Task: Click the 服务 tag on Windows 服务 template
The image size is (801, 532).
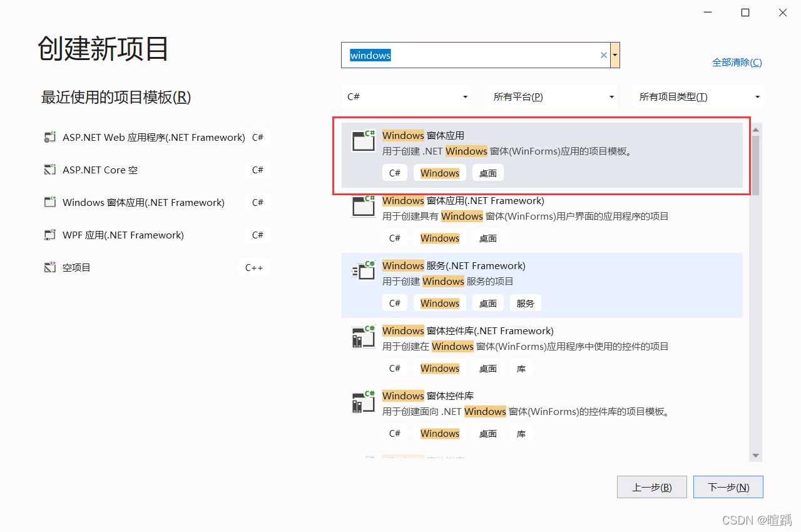Action: pos(526,303)
